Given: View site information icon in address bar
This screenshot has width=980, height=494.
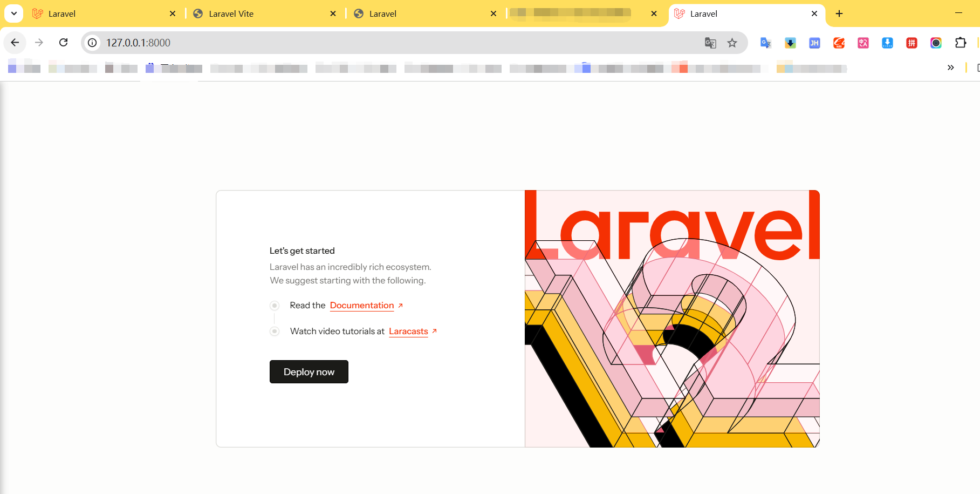Looking at the screenshot, I should (93, 43).
